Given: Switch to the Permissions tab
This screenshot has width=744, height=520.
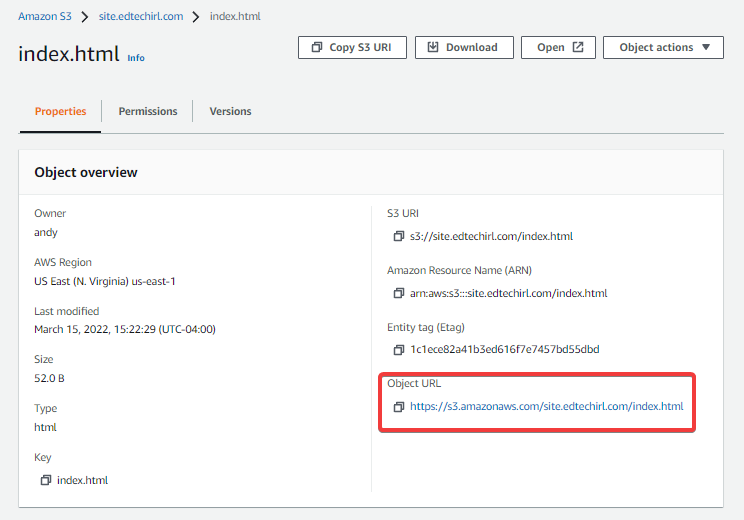Looking at the screenshot, I should (x=148, y=111).
